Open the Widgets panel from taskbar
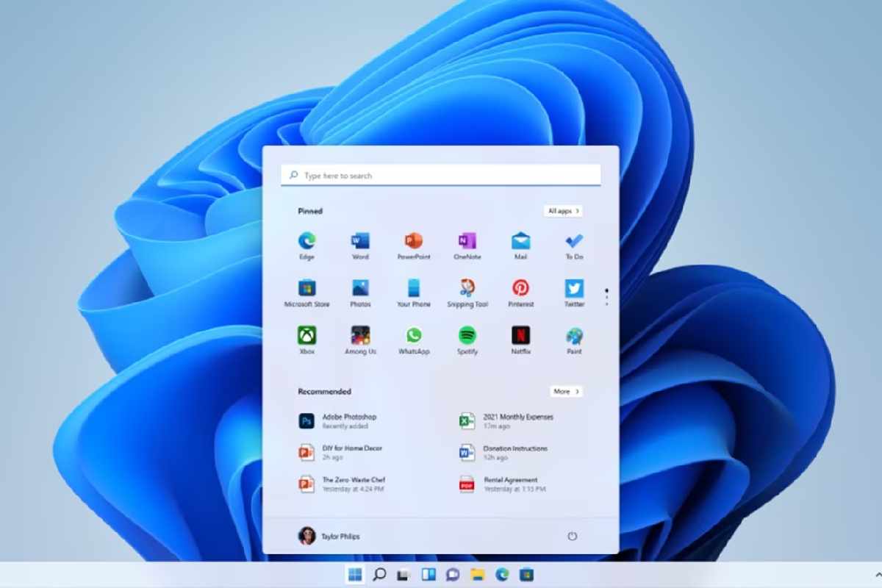Viewport: 882px width, 588px height. click(429, 575)
